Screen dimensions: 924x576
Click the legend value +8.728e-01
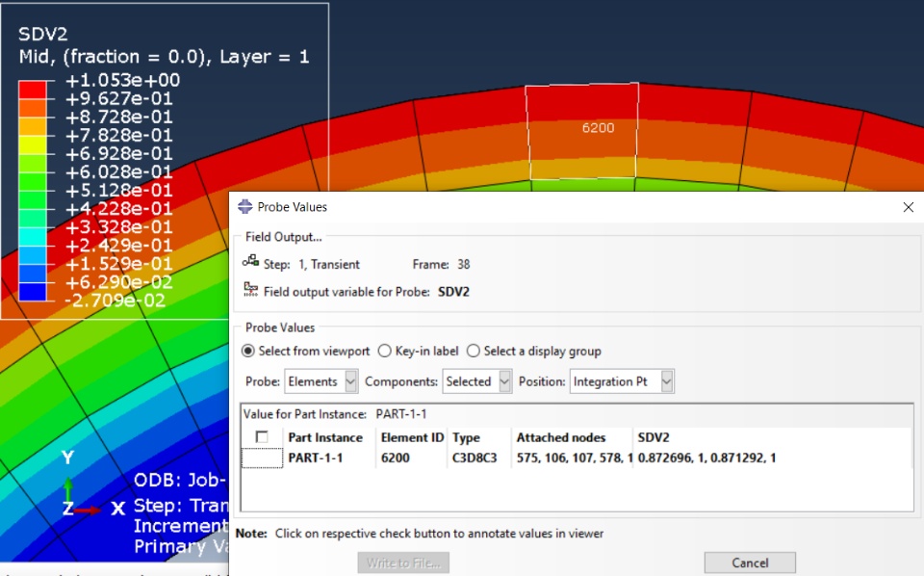click(x=119, y=117)
